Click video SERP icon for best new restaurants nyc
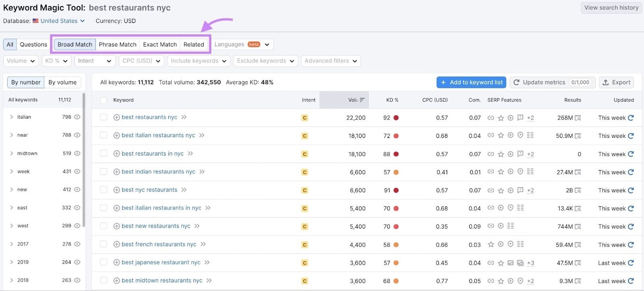644x291 pixels. click(501, 226)
